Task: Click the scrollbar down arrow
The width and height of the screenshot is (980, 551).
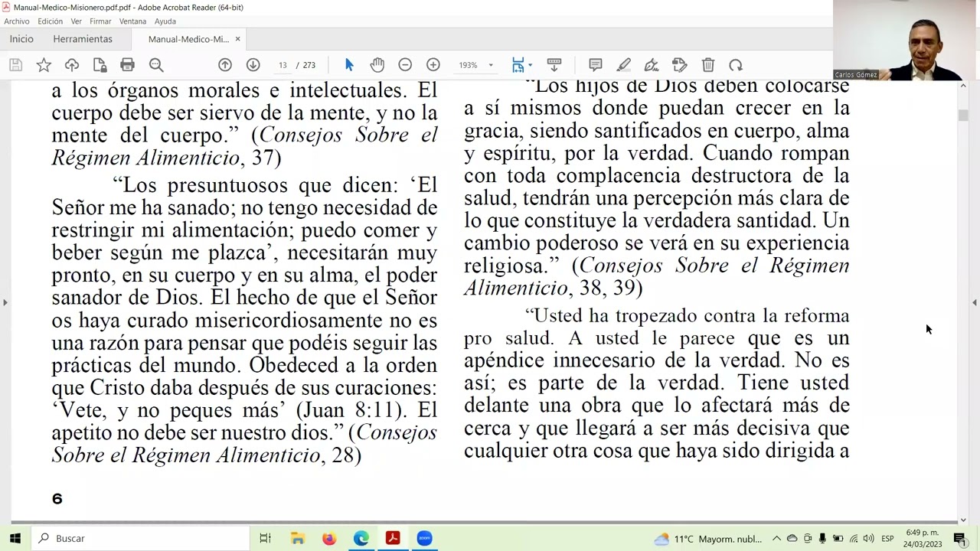Action: pos(963,520)
